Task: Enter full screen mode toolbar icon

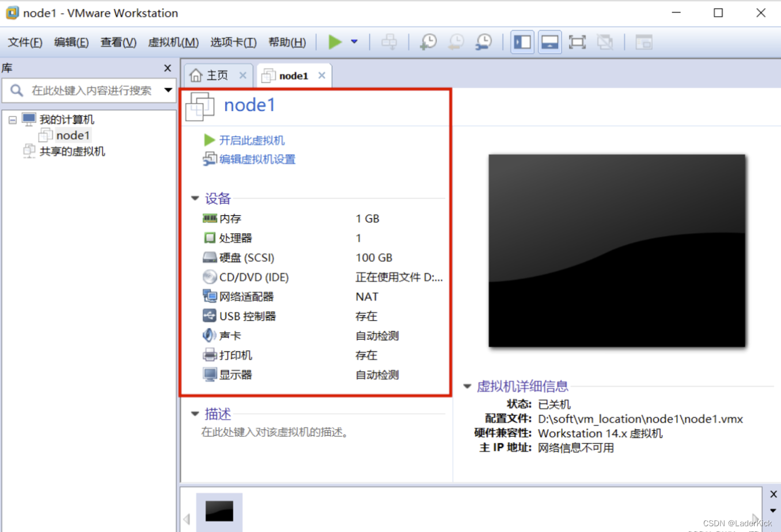Action: [577, 42]
